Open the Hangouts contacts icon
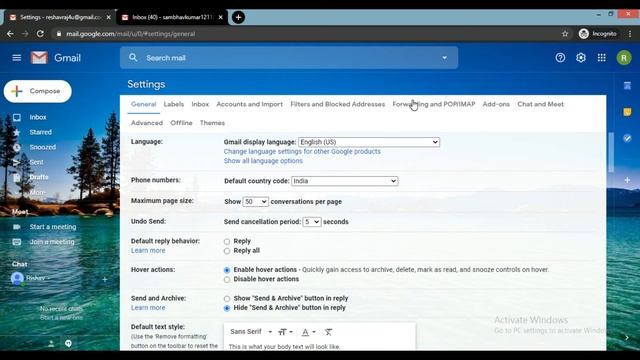Image resolution: width=640 pixels, height=360 pixels. tap(51, 344)
